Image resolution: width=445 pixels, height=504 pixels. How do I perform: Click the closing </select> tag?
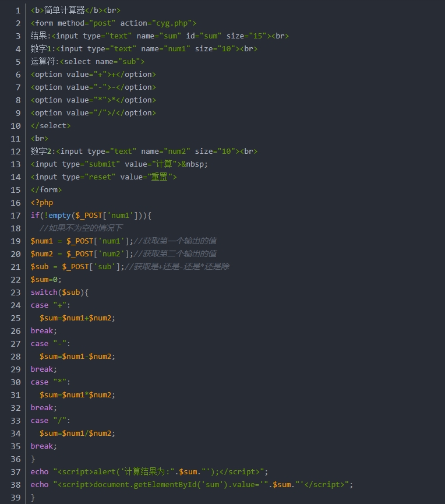tap(51, 125)
